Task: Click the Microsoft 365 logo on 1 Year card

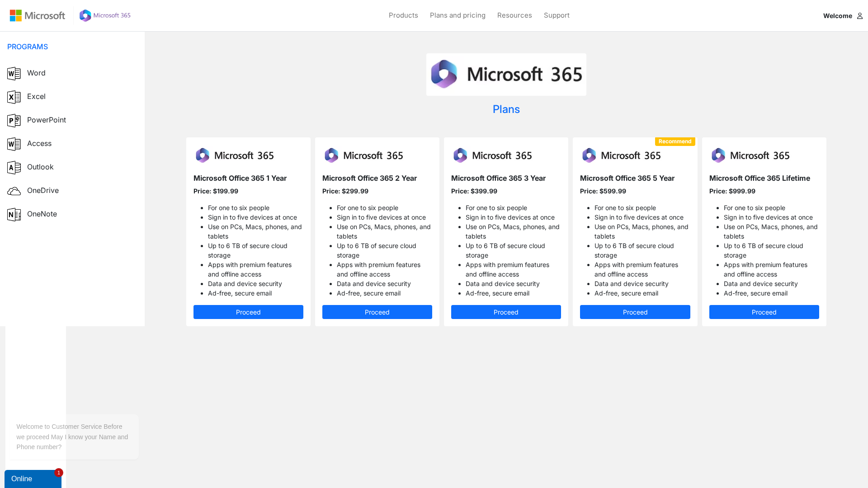Action: [x=235, y=155]
